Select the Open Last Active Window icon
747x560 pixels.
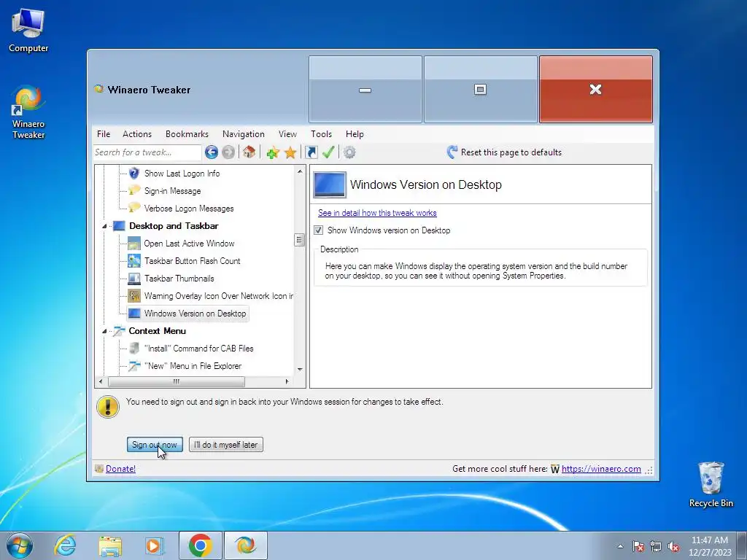pos(134,244)
